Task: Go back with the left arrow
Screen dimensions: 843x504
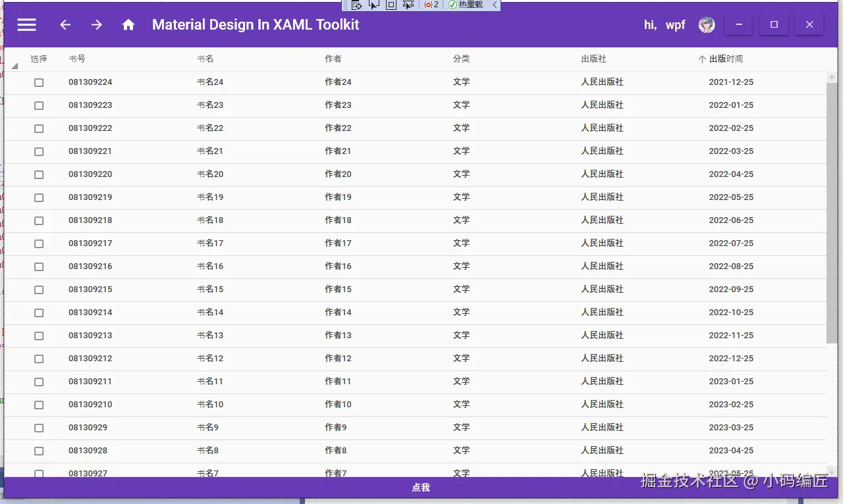Action: [x=65, y=24]
